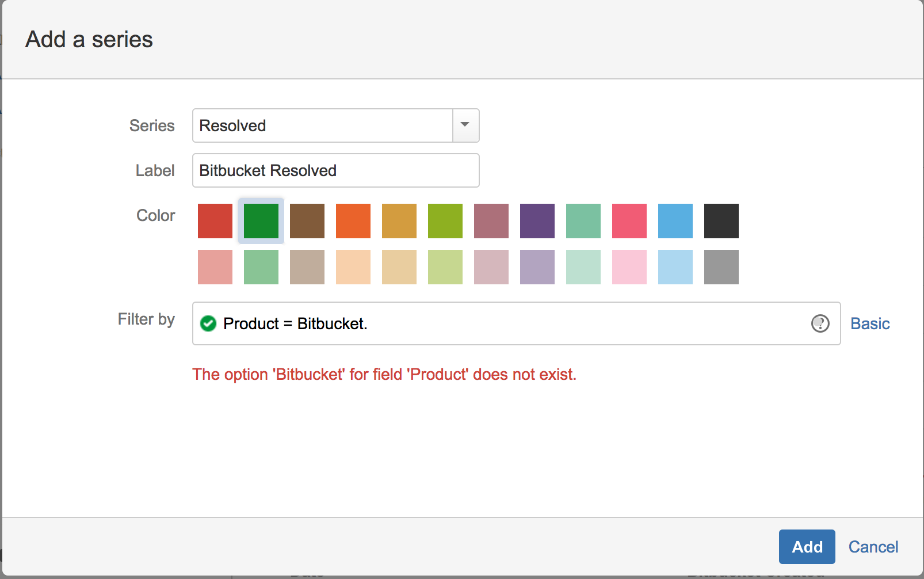Choose the lavender color swatch

pyautogui.click(x=537, y=267)
